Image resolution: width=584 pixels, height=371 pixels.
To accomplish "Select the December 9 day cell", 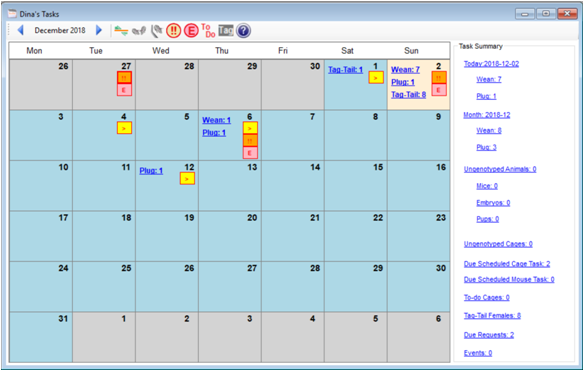I will (418, 135).
